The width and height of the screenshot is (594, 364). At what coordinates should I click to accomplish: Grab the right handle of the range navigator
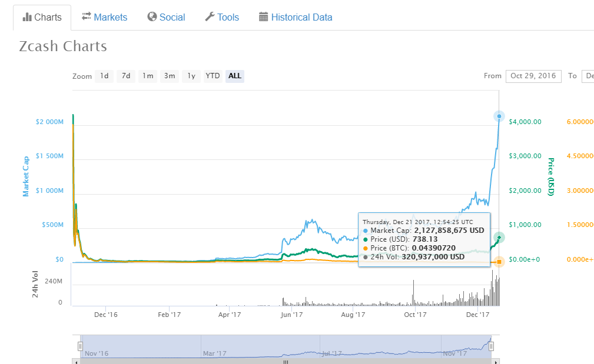(492, 346)
